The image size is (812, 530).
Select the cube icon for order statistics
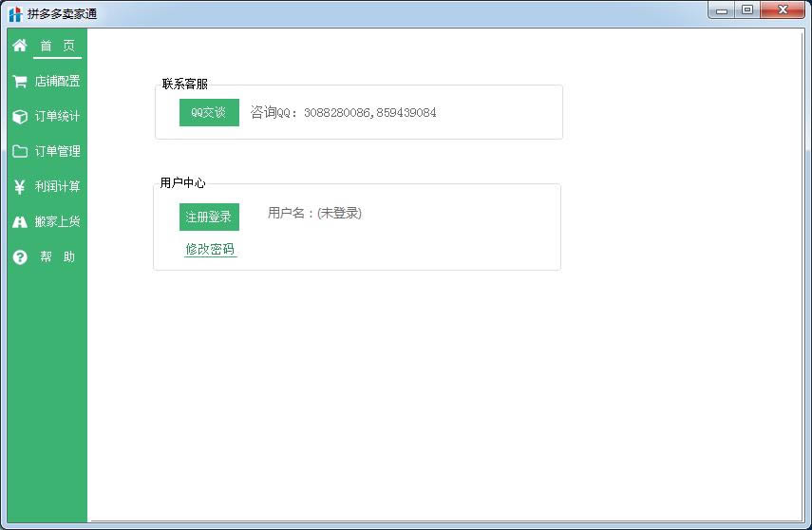click(x=19, y=117)
